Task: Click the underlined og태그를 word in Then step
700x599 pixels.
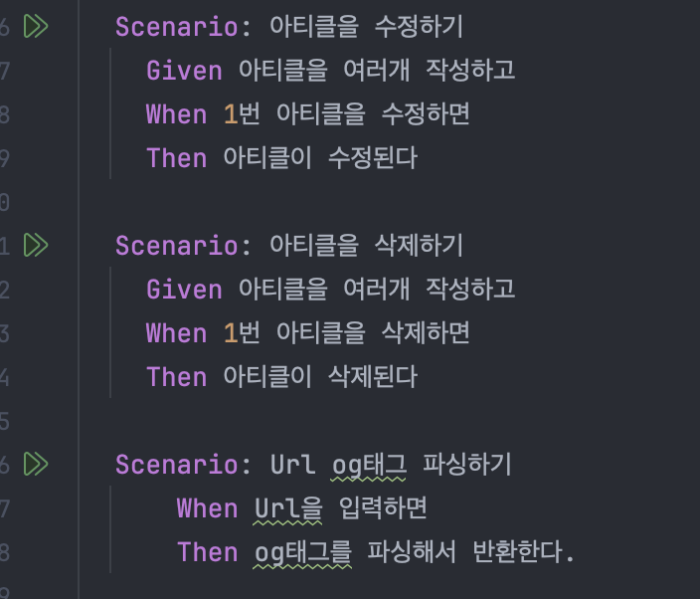Action: tap(303, 553)
